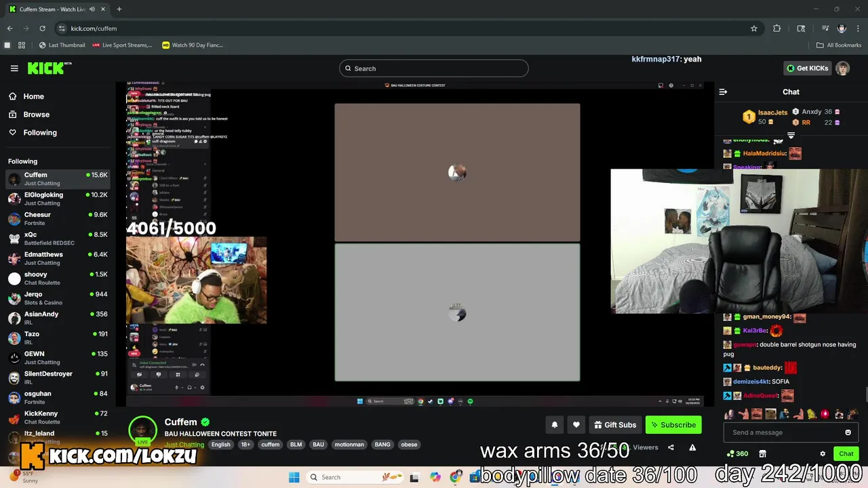Select the obese stream tag
Screen dimensions: 868x488
(409, 445)
